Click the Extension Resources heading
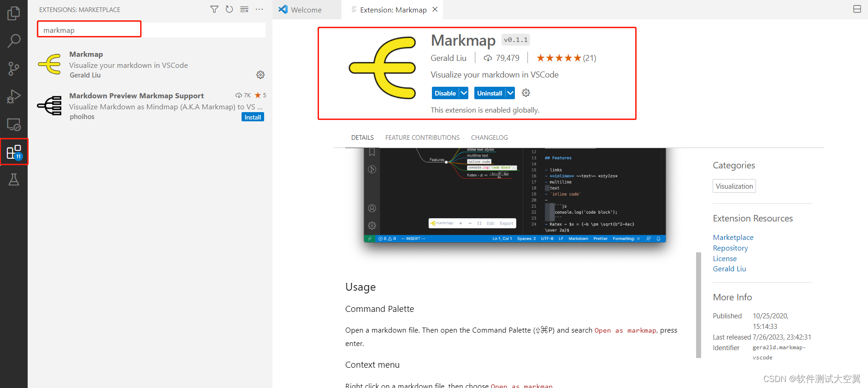This screenshot has width=868, height=388. (753, 218)
